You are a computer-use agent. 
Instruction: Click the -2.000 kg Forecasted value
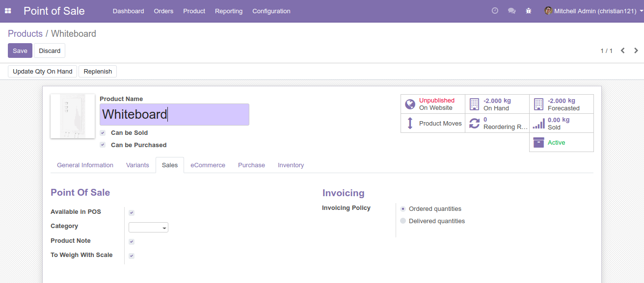coord(562,101)
